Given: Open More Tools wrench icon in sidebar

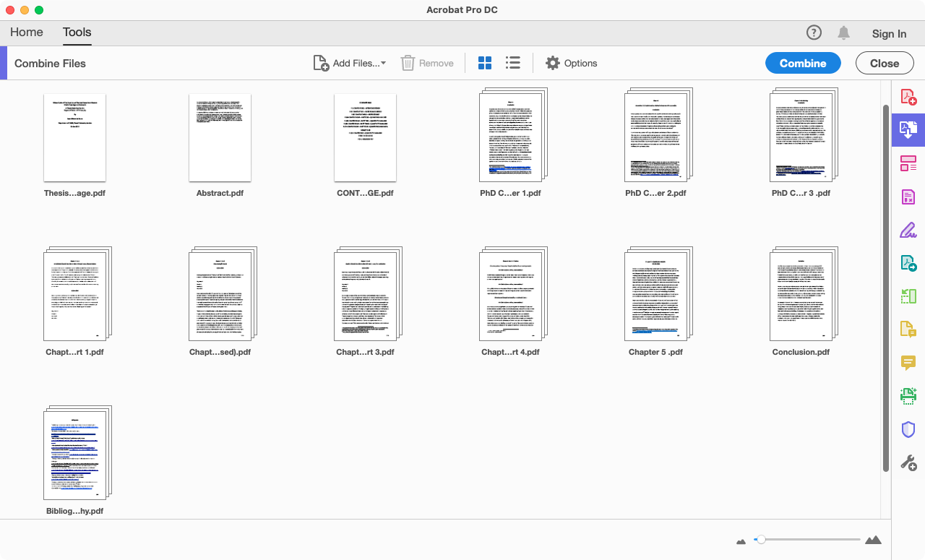Looking at the screenshot, I should click(908, 462).
